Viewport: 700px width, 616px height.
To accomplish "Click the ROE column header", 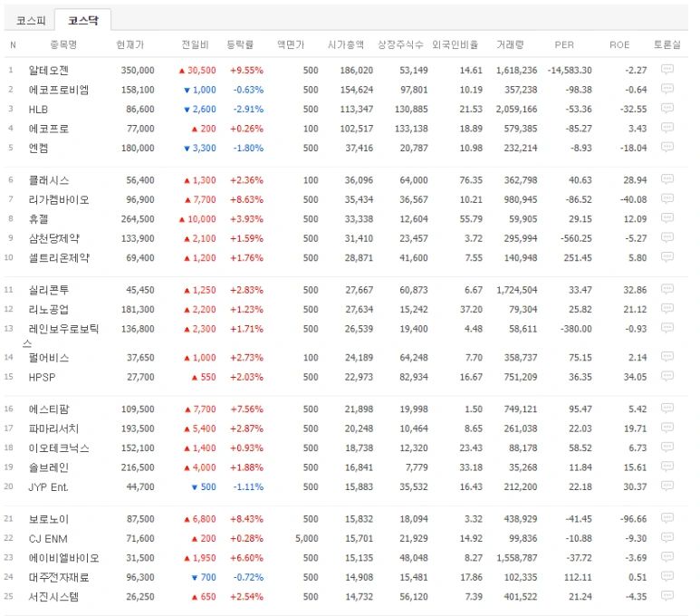I will [619, 44].
